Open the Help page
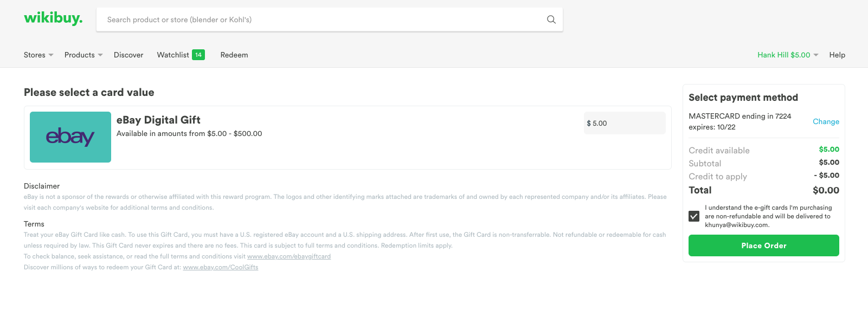Image resolution: width=868 pixels, height=330 pixels. click(x=837, y=55)
